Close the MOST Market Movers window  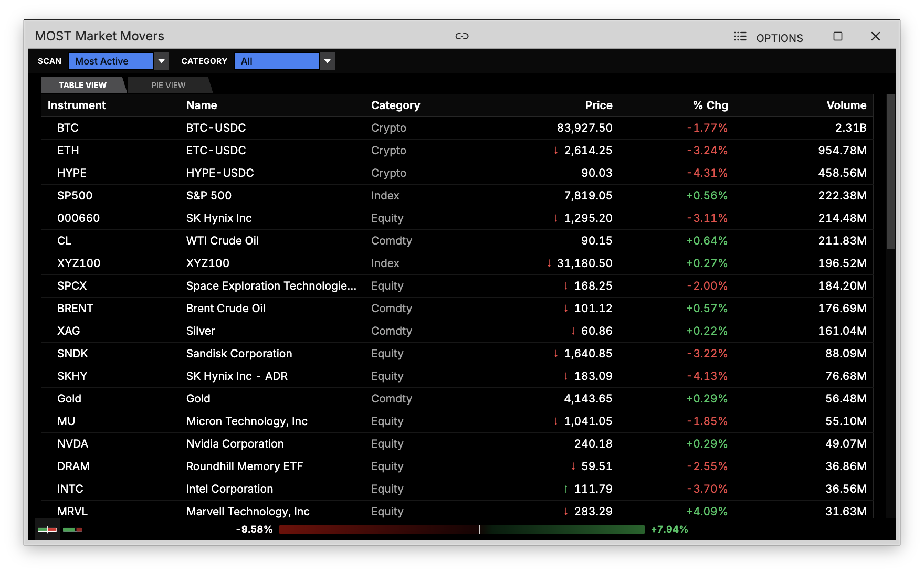876,36
